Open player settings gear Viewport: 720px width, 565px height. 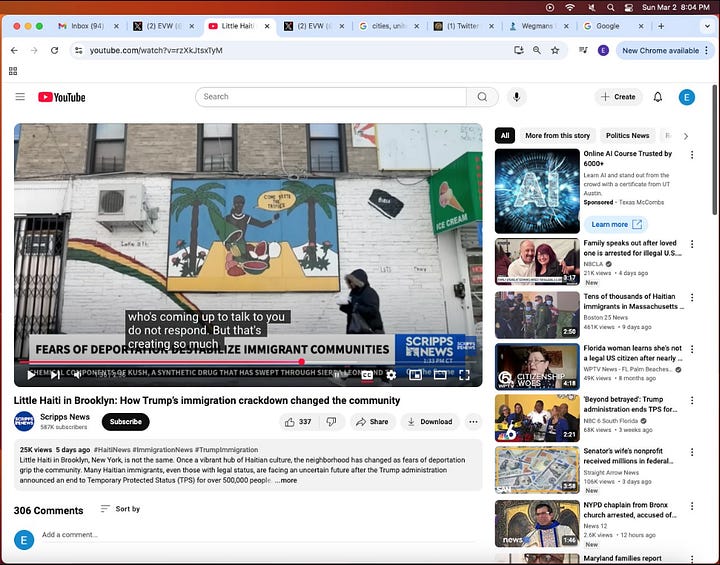coord(391,375)
